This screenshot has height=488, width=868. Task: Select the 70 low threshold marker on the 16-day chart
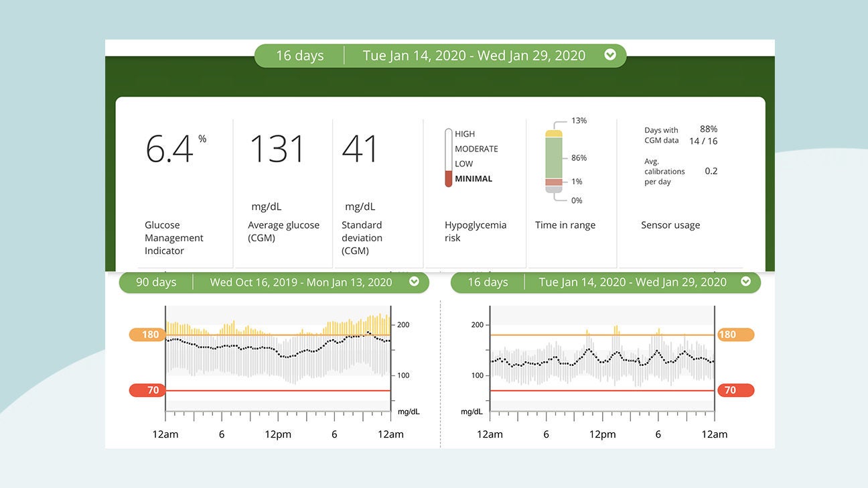tap(735, 390)
